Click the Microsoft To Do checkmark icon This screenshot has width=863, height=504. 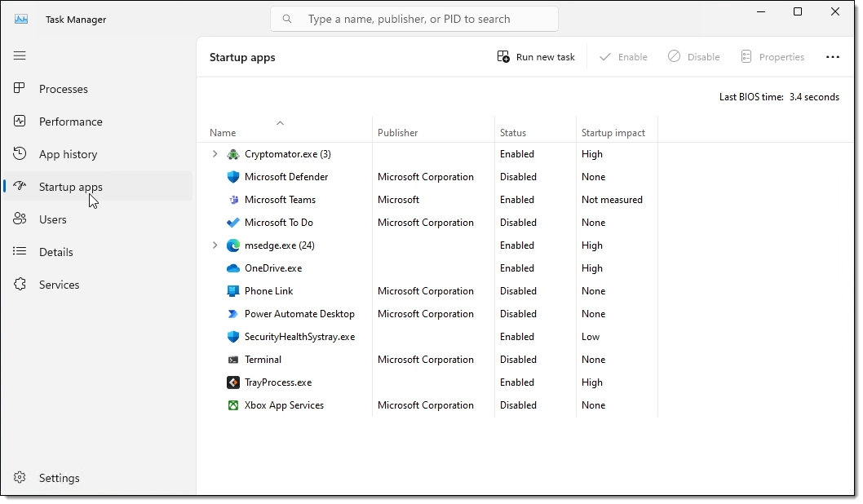[x=233, y=223]
